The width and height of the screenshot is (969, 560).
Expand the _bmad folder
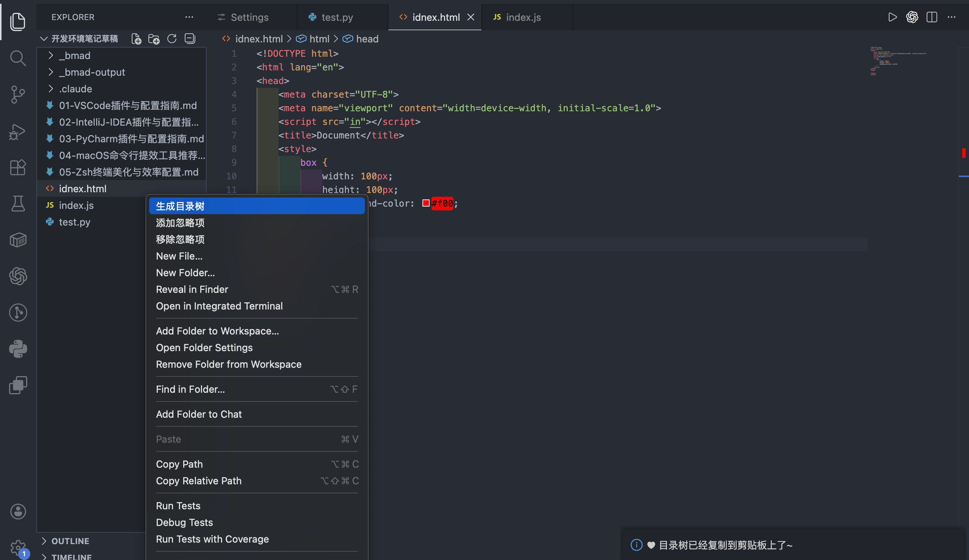click(x=75, y=56)
